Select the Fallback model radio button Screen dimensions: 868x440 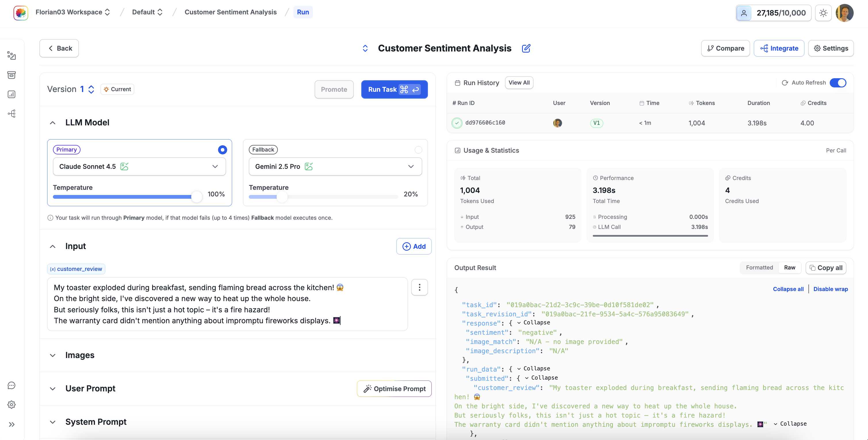[418, 150]
